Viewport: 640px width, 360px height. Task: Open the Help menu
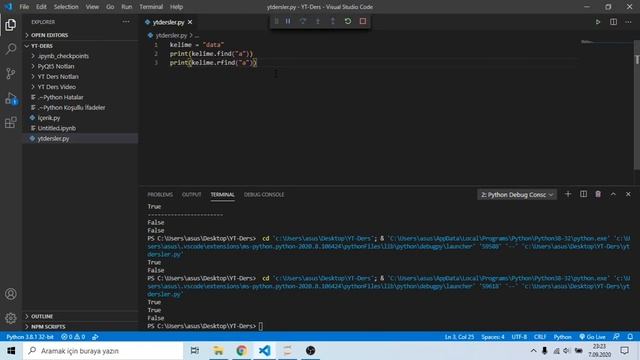pos(176,7)
